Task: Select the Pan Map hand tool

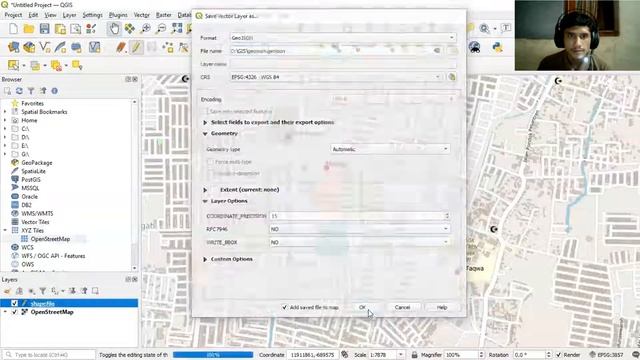Action: pyautogui.click(x=114, y=29)
